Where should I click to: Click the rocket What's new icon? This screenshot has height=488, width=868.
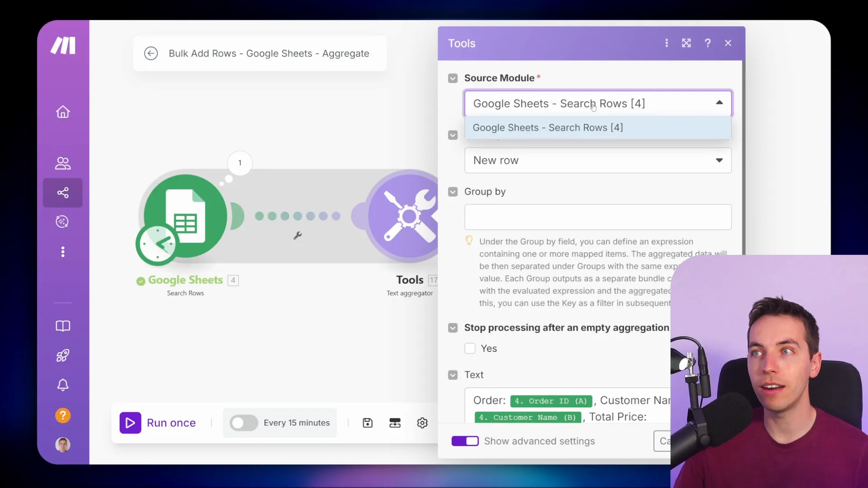(x=63, y=356)
